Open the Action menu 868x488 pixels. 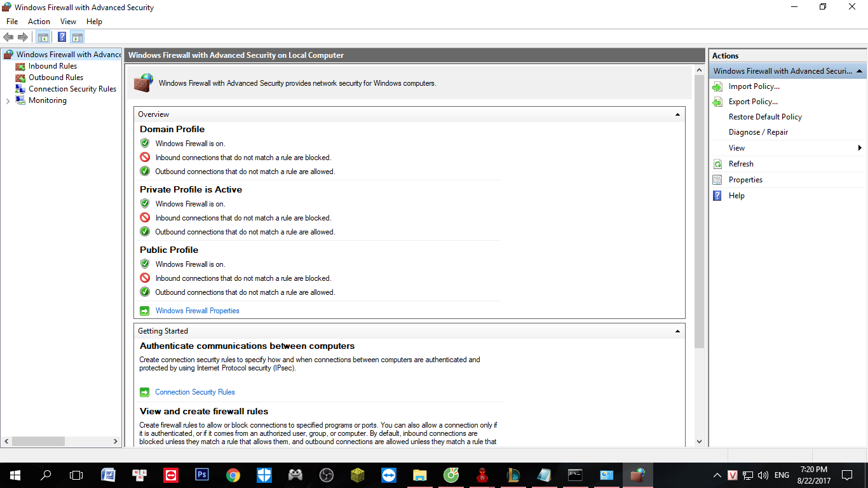(39, 22)
